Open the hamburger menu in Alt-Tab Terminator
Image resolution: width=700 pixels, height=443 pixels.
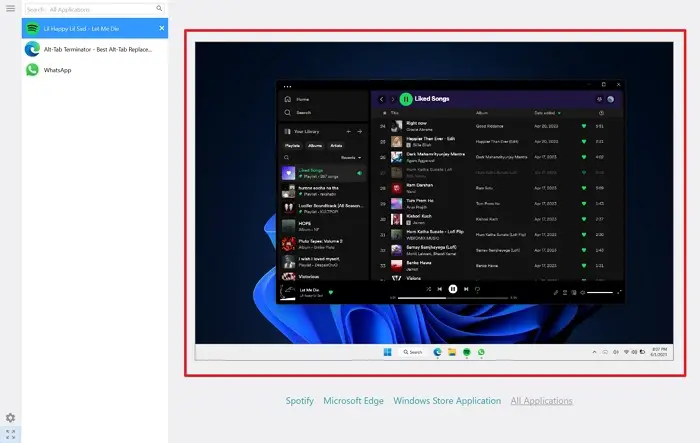tap(10, 8)
